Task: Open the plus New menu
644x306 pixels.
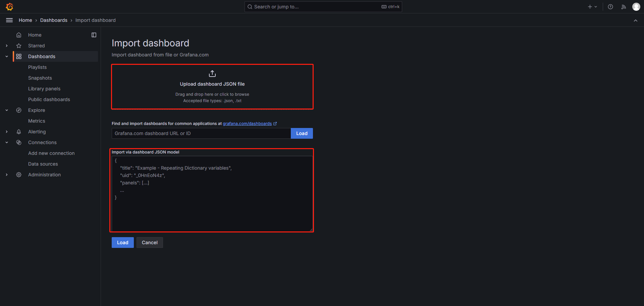Action: coord(592,7)
